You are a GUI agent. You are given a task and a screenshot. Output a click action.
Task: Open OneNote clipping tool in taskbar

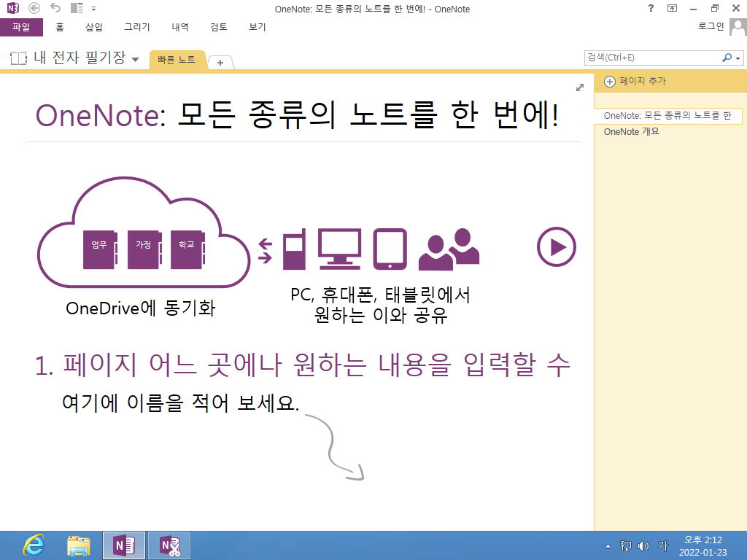pyautogui.click(x=169, y=545)
